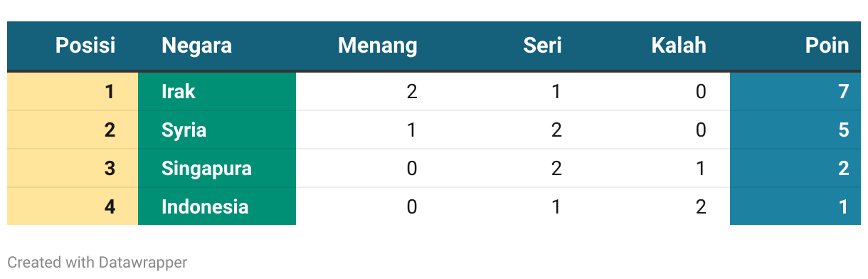Click Singapura's 2 points cell
Screen dimensions: 868x279
pos(795,168)
